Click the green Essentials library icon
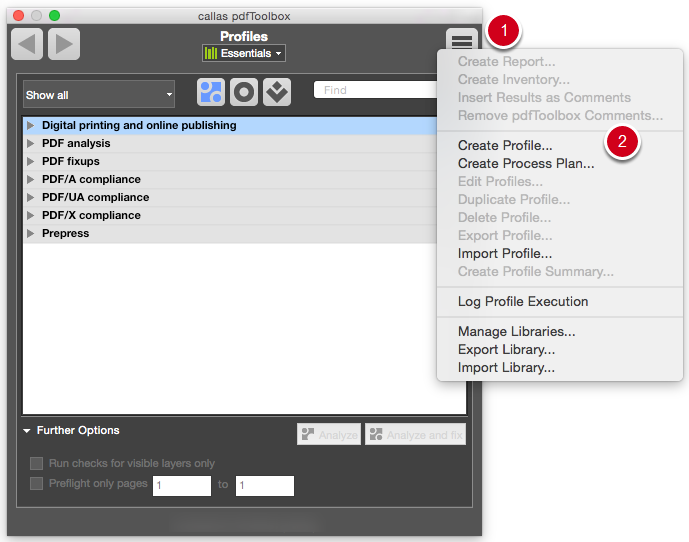This screenshot has width=689, height=542. point(211,53)
